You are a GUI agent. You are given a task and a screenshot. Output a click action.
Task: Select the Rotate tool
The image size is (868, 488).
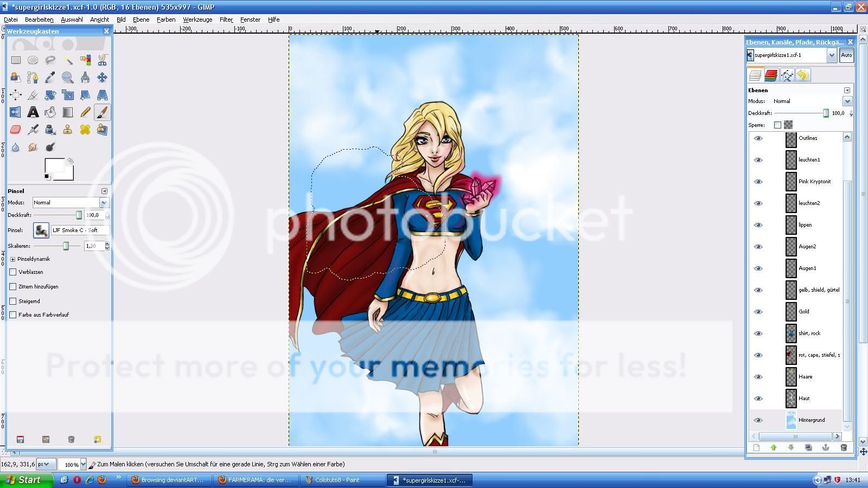50,95
